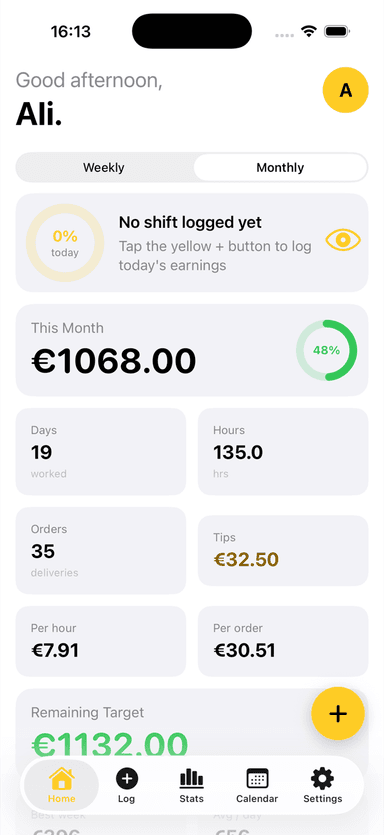The width and height of the screenshot is (384, 835).
Task: Open the Home tab house icon
Action: [x=62, y=779]
